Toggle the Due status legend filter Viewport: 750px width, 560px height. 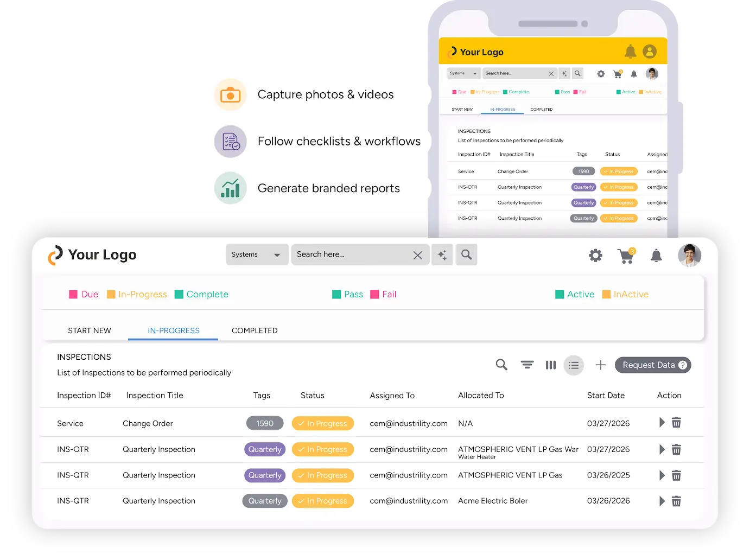[84, 294]
